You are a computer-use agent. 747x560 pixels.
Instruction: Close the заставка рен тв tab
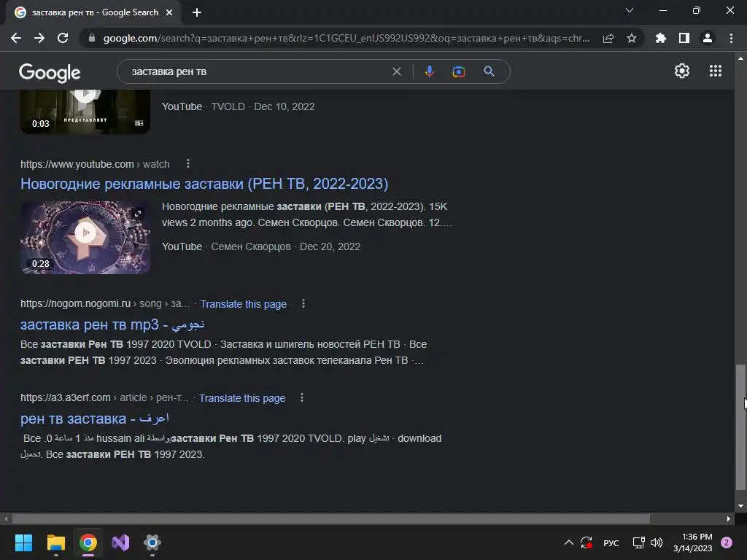169,12
